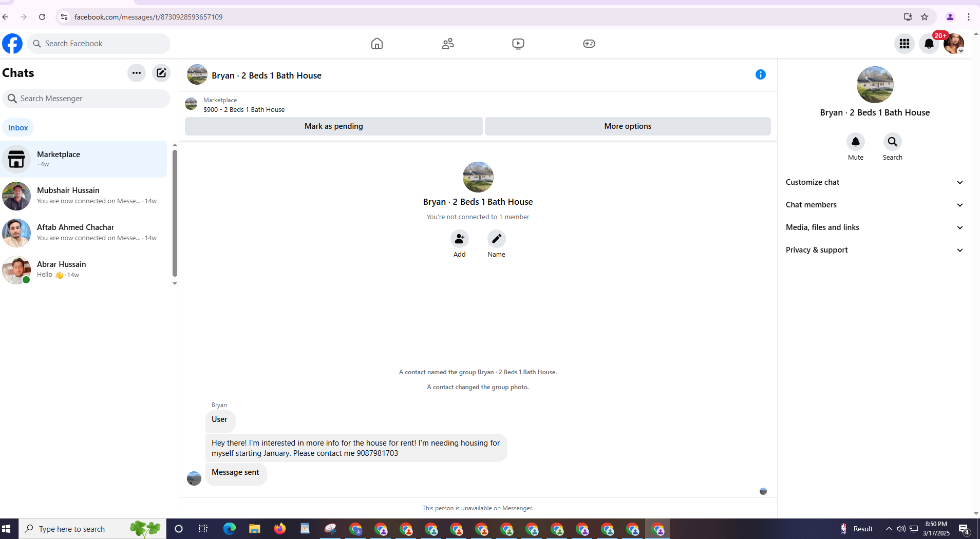Reload the page in the browser
980x539 pixels.
point(42,17)
